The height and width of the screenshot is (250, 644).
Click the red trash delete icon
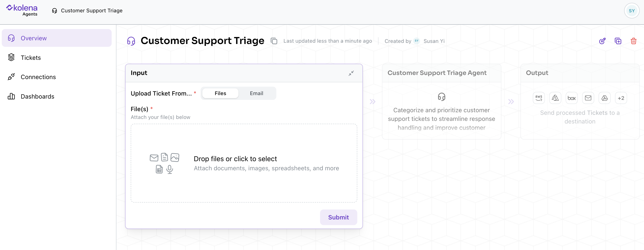click(633, 41)
